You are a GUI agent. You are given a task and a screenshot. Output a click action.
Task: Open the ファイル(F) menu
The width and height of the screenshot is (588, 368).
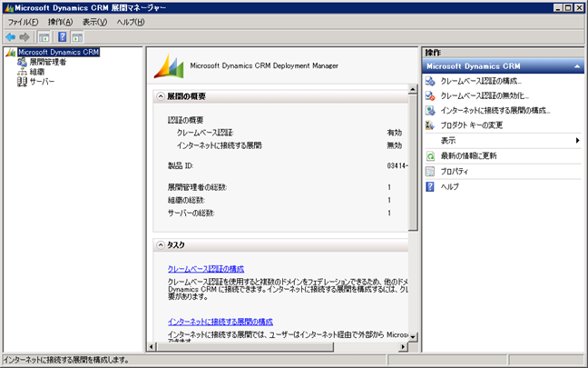point(23,22)
